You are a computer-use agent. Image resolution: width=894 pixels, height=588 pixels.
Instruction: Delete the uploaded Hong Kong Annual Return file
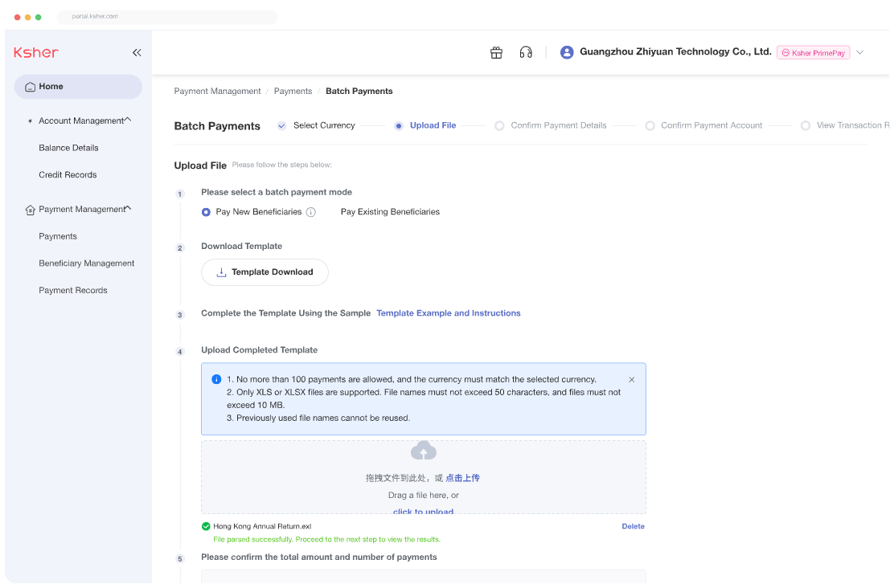pyautogui.click(x=633, y=526)
